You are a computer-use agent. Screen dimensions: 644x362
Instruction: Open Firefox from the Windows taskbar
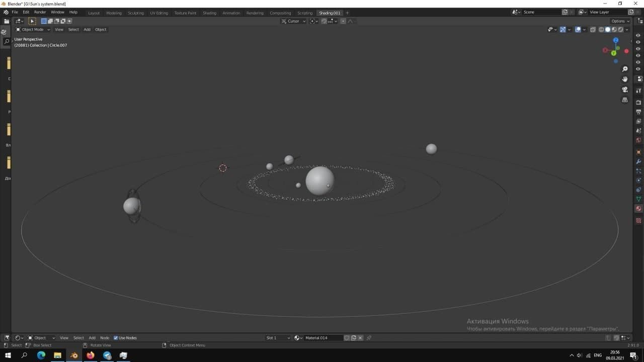click(91, 355)
